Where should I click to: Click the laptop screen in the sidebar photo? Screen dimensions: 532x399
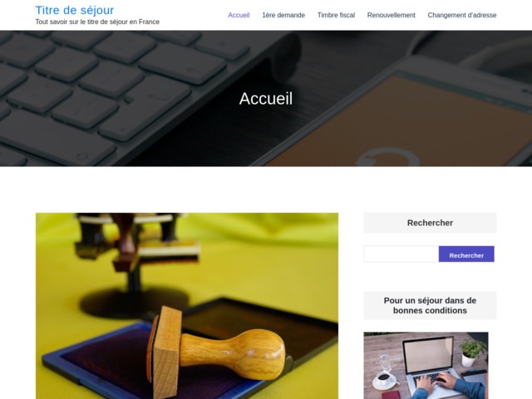pos(429,356)
